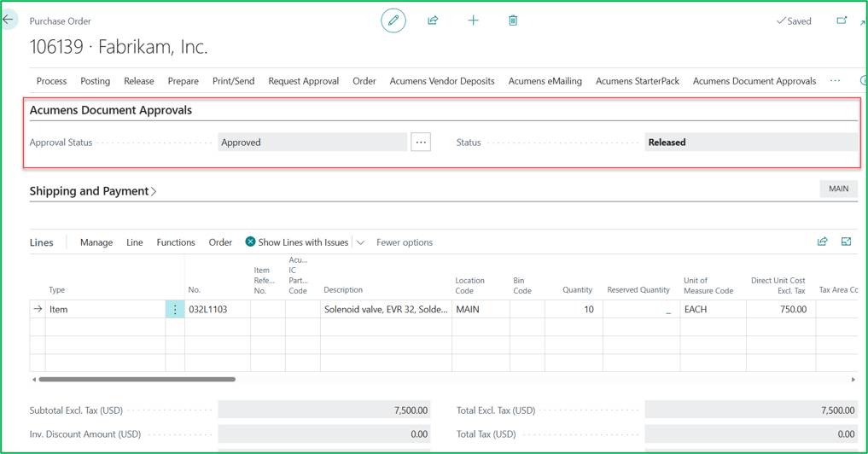Open Request Approval menu
The width and height of the screenshot is (868, 454).
[x=303, y=81]
